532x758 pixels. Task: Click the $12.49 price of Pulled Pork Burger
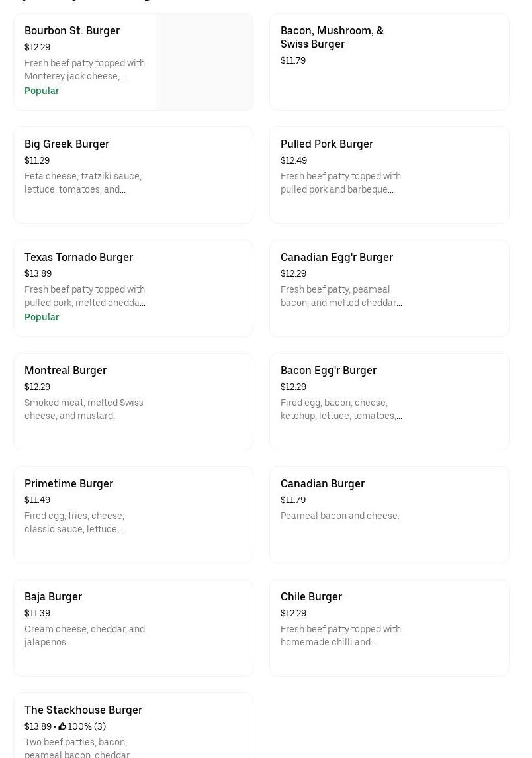[x=294, y=160]
